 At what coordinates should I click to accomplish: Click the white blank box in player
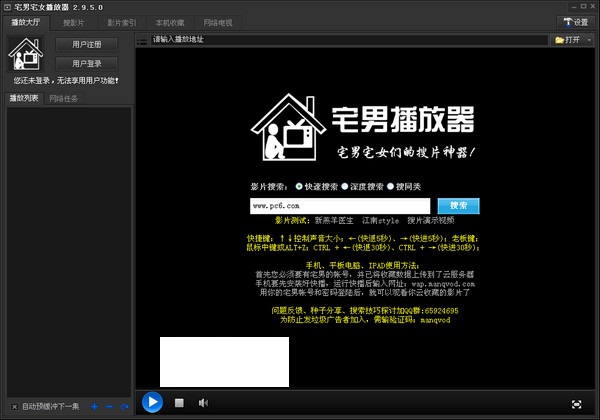click(224, 362)
